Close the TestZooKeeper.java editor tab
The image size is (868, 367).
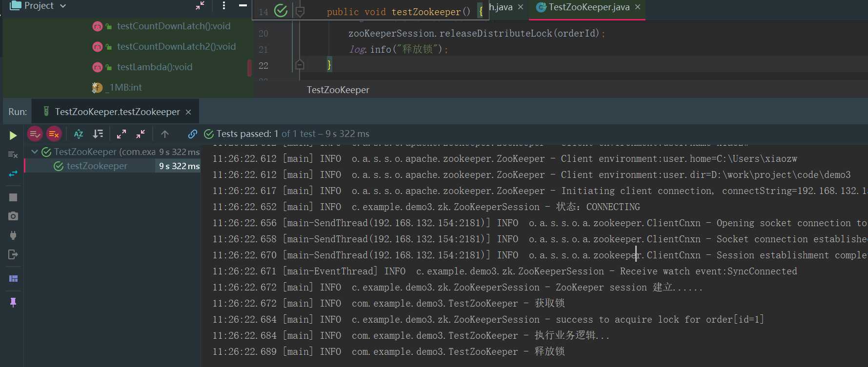[638, 7]
